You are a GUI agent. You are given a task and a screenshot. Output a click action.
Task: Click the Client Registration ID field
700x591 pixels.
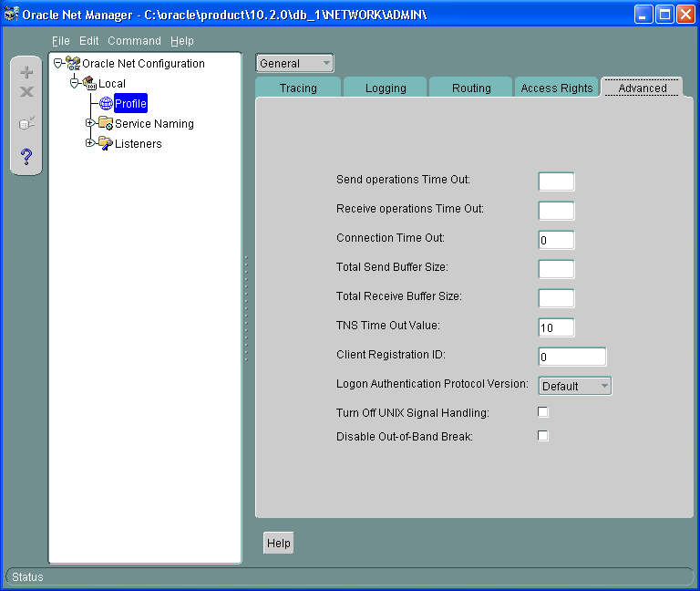[572, 357]
